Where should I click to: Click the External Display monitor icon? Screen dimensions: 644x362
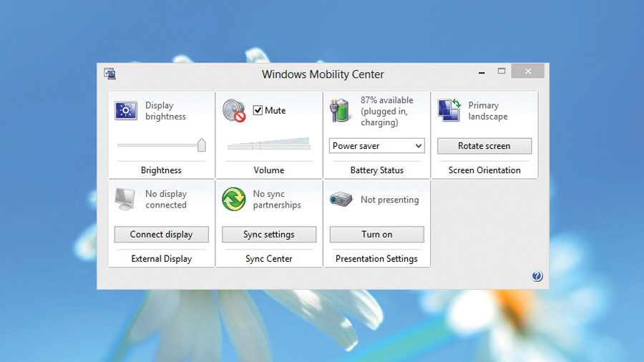pyautogui.click(x=125, y=199)
